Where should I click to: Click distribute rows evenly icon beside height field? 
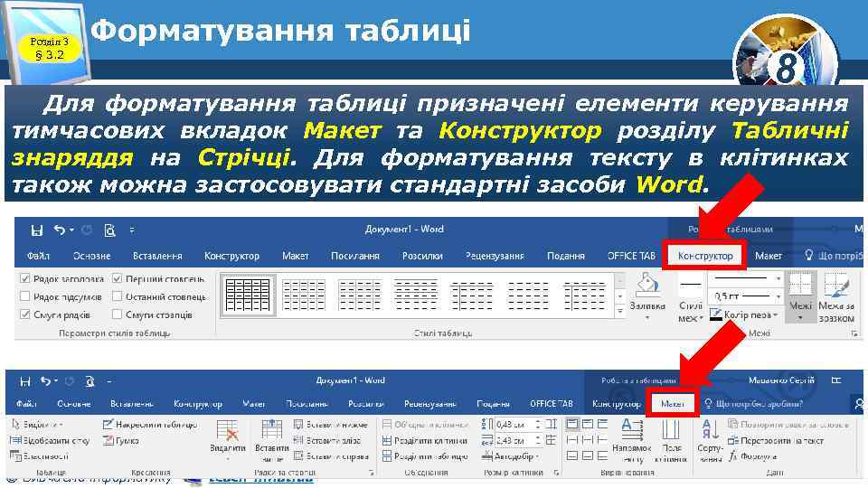552,425
